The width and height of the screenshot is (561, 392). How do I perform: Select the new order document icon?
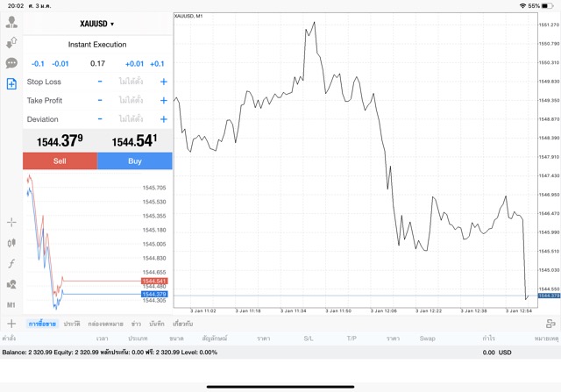[x=11, y=84]
